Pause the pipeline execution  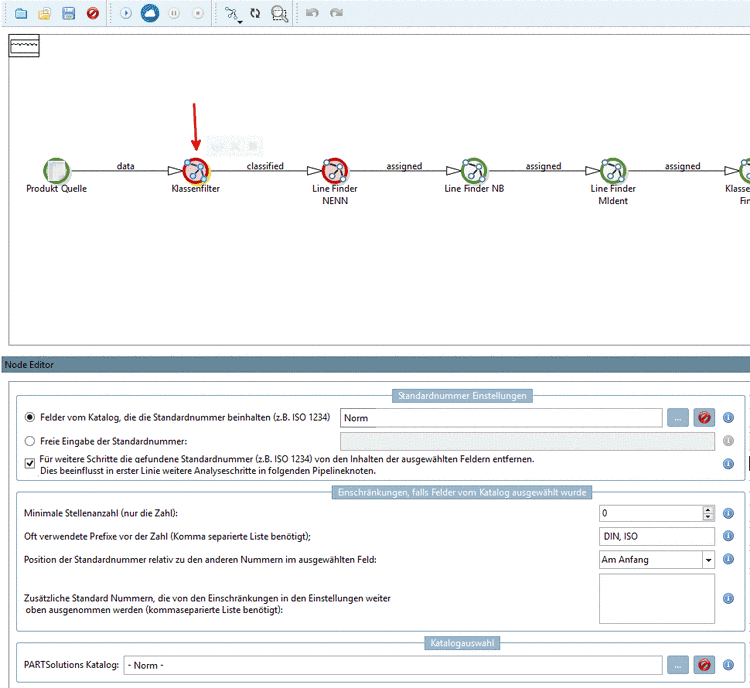pos(174,13)
